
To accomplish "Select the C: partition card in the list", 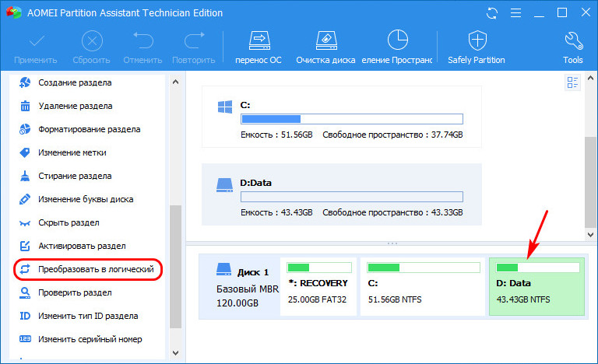I will [342, 117].
